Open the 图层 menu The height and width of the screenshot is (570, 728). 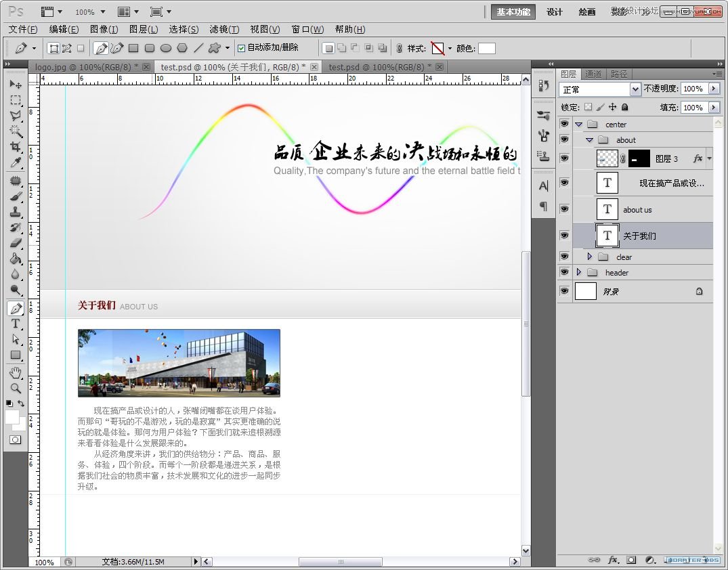coord(144,29)
